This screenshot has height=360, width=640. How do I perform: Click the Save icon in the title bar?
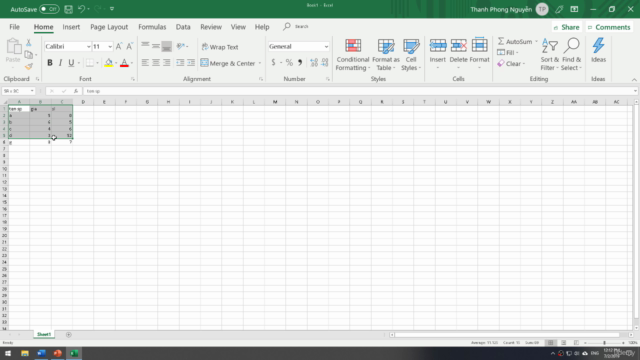point(69,9)
